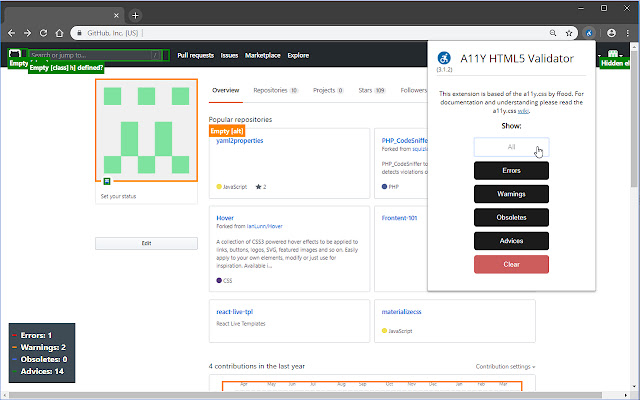Click the Warnings: 2 summary entry
Image resolution: width=640 pixels, height=400 pixels.
39,347
